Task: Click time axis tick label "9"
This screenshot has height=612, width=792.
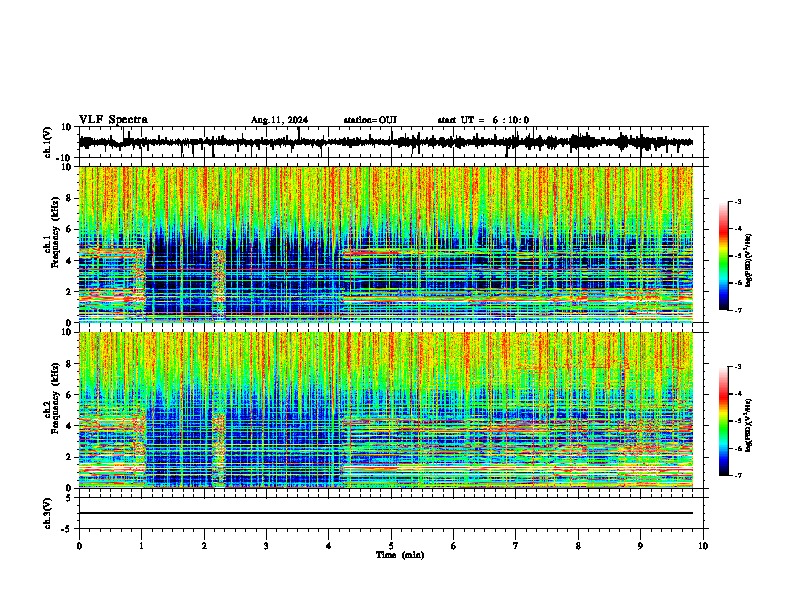Action: (x=640, y=546)
